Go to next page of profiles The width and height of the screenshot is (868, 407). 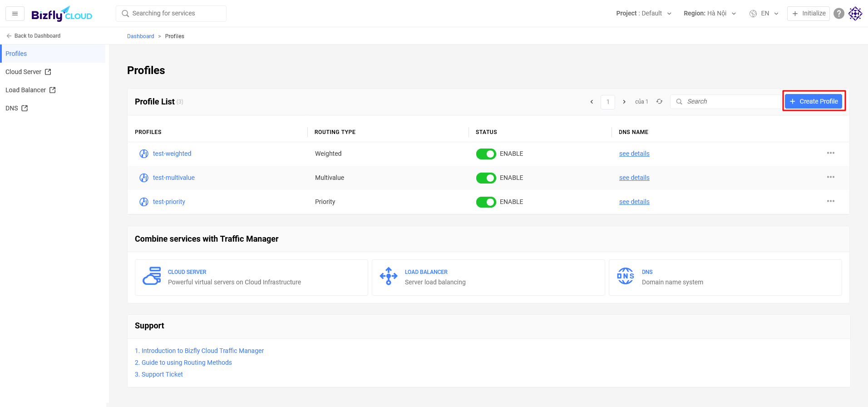pyautogui.click(x=624, y=102)
